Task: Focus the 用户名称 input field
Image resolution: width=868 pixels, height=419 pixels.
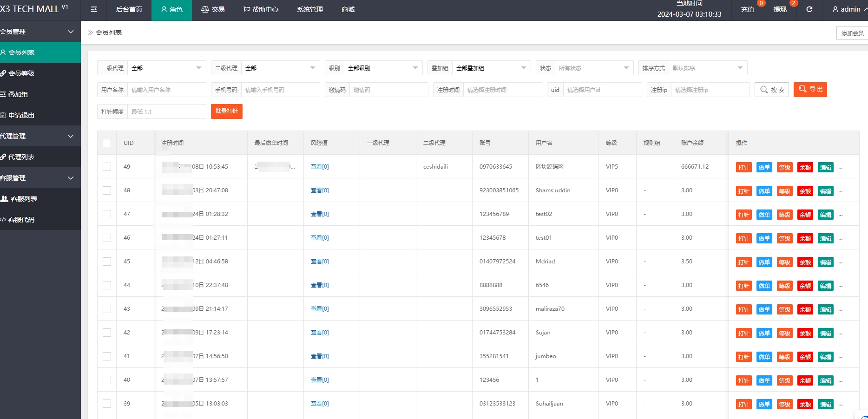Action: tap(167, 90)
